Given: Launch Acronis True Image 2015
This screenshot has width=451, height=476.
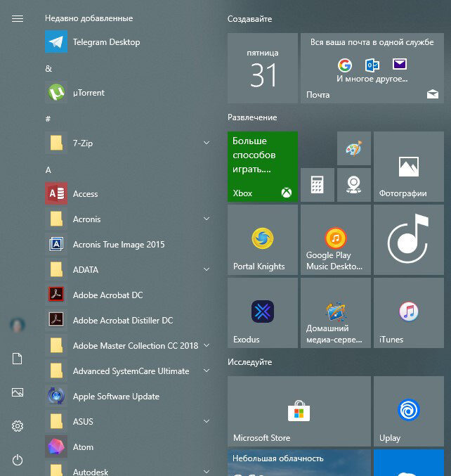Looking at the screenshot, I should pos(127,245).
